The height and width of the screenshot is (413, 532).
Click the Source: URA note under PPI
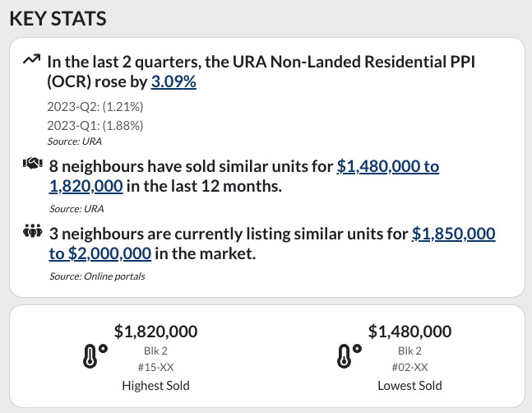coord(74,142)
